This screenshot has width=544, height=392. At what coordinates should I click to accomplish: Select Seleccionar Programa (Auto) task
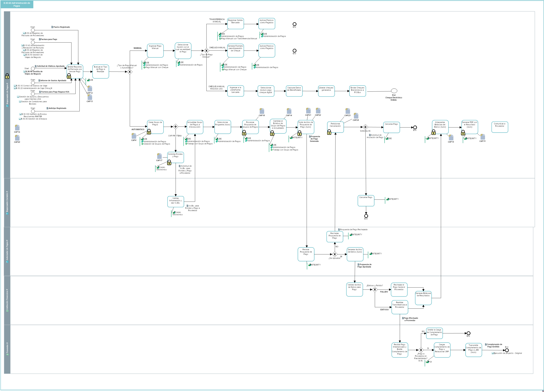coord(223,127)
